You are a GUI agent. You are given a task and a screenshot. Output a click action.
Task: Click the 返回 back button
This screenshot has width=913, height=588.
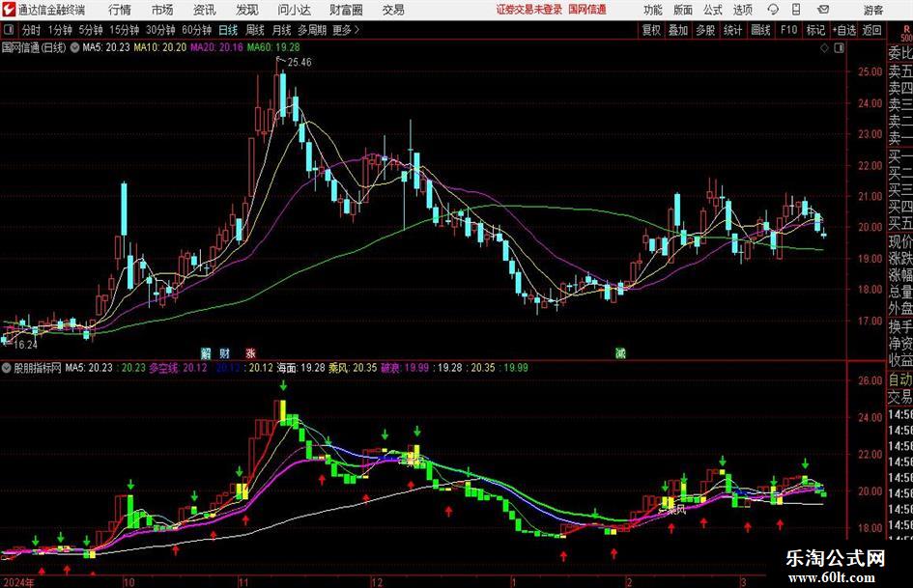click(x=871, y=30)
